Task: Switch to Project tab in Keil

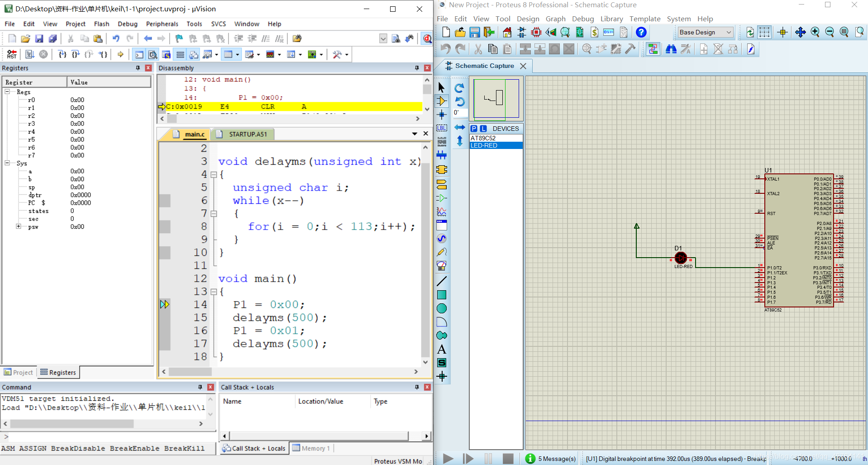Action: click(19, 372)
